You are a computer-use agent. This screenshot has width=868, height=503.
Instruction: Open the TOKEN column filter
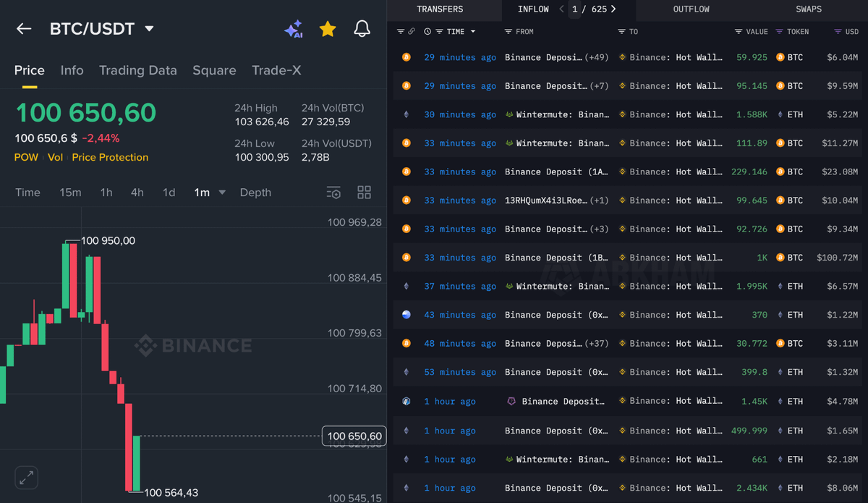point(780,32)
